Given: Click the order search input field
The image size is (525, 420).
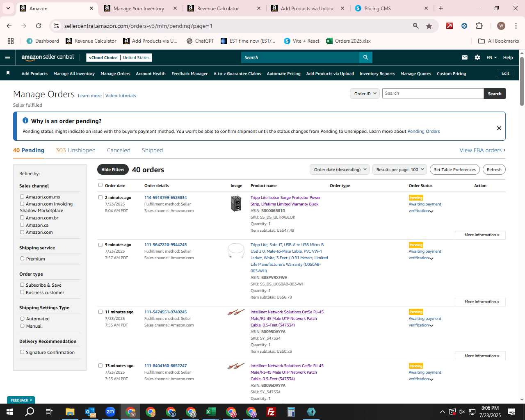Looking at the screenshot, I should click(x=433, y=93).
